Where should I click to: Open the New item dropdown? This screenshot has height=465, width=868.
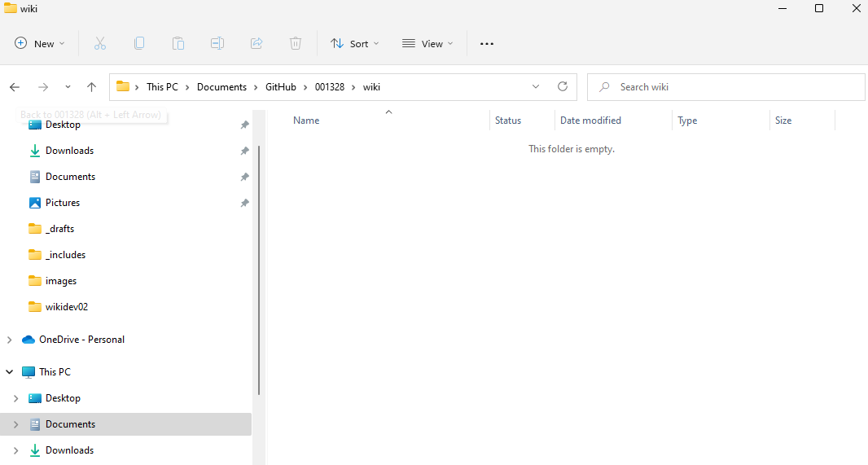pos(40,44)
